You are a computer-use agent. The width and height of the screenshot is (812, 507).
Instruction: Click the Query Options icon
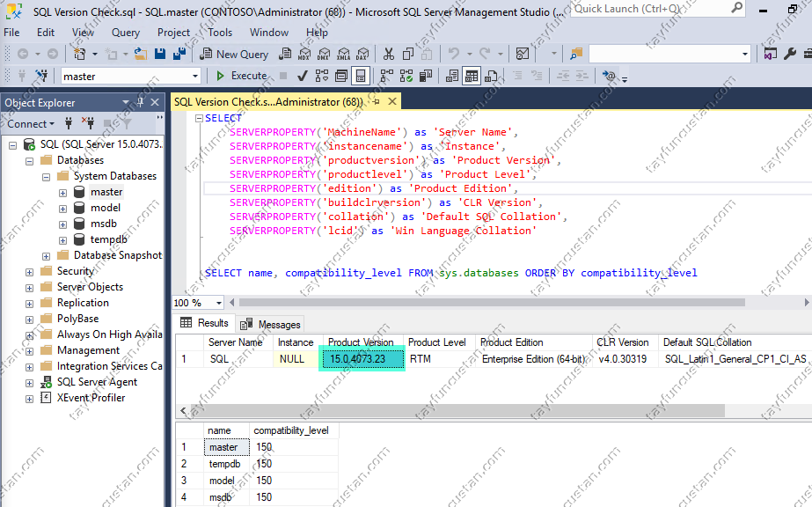coord(341,76)
